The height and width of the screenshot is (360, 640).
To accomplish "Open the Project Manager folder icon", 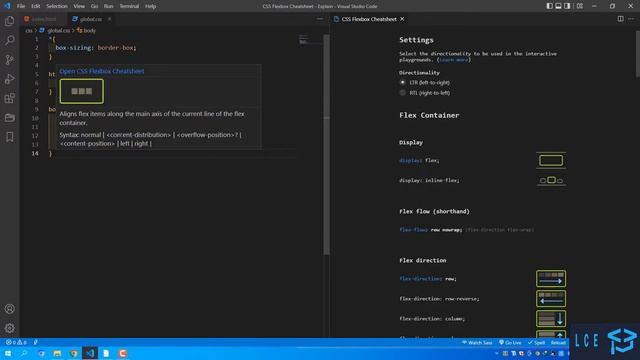I will pos(9,118).
